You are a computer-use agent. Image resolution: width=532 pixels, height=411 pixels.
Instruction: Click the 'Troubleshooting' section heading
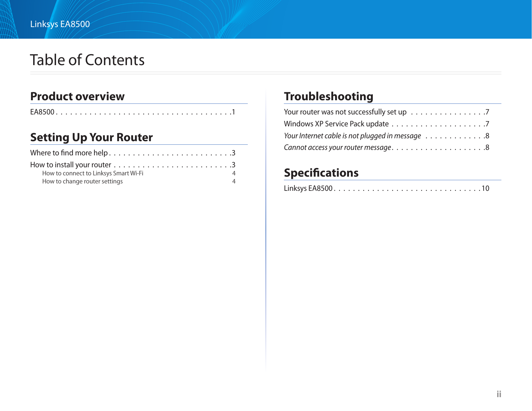tap(329, 96)
